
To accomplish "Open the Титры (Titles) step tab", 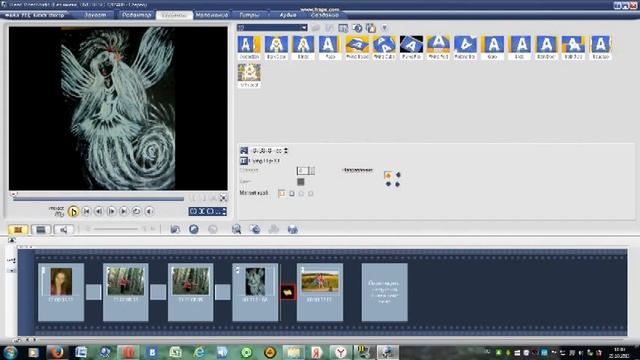I will coord(249,15).
